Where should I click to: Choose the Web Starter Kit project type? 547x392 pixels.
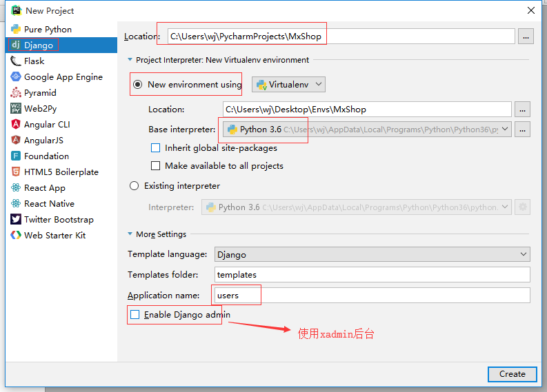click(61, 235)
